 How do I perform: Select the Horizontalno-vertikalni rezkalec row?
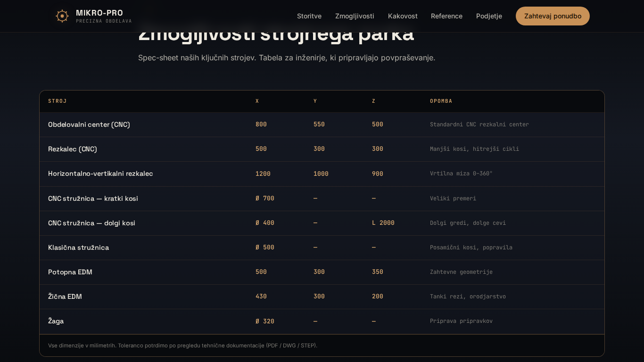(100, 173)
